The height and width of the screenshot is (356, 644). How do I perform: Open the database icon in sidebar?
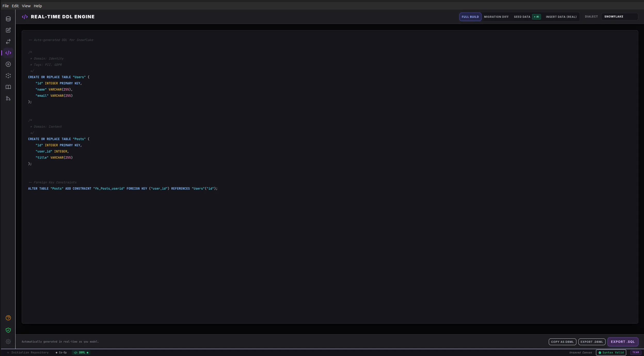8,19
